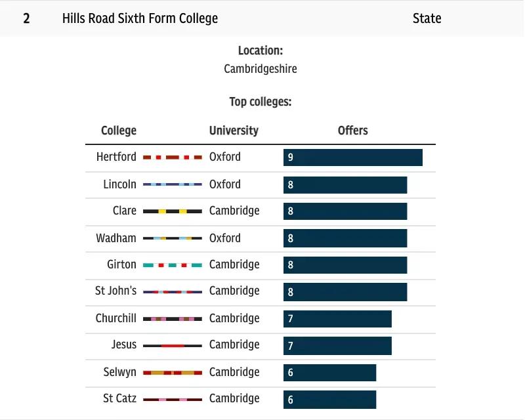Viewport: 525px width, 420px height.
Task: Click the Lincoln college scarf stripe icon
Action: coord(173,184)
